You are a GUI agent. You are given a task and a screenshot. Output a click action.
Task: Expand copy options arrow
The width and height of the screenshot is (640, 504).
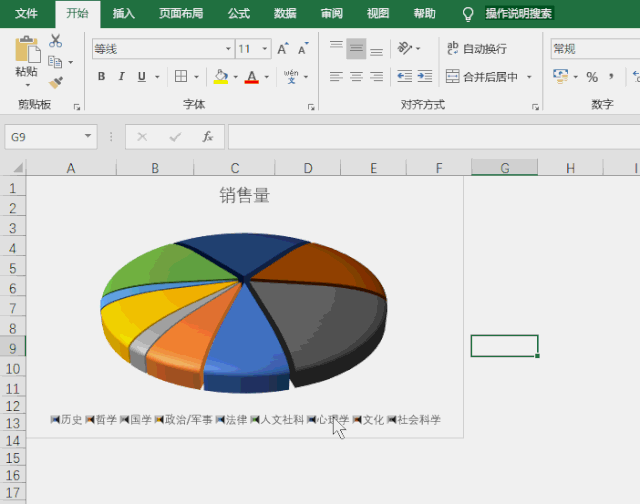point(71,62)
